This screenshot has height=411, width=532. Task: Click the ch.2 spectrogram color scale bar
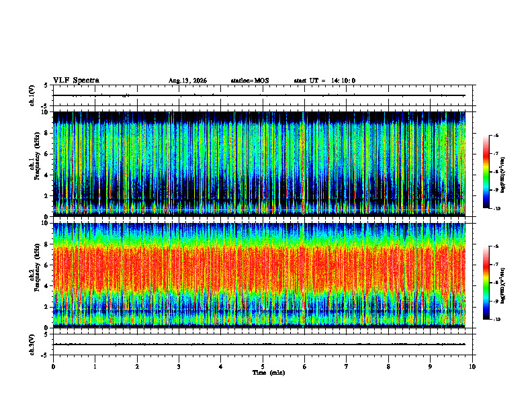coord(486,283)
